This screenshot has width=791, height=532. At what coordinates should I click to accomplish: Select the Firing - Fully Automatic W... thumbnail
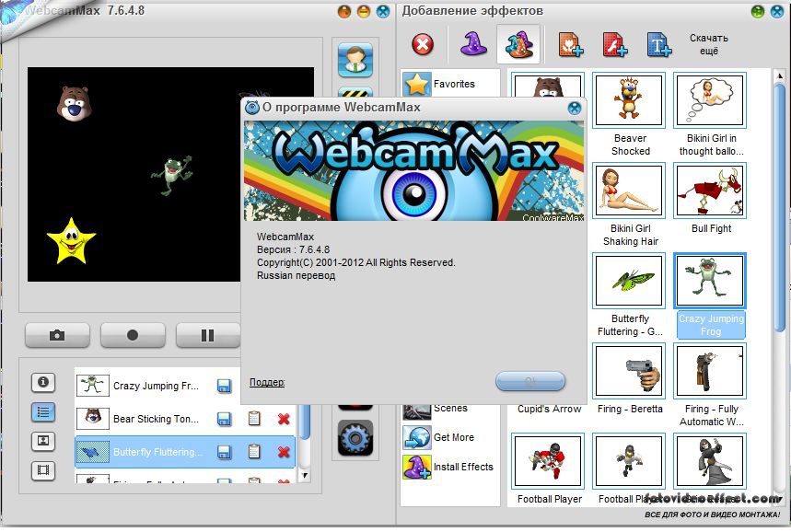pyautogui.click(x=710, y=371)
